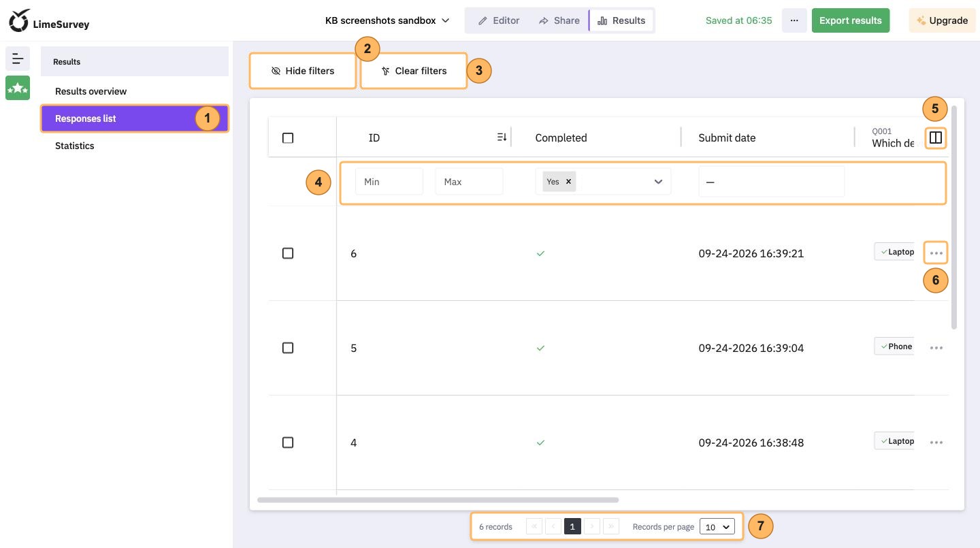
Task: Click the vertical table scrollbar
Action: (x=954, y=217)
